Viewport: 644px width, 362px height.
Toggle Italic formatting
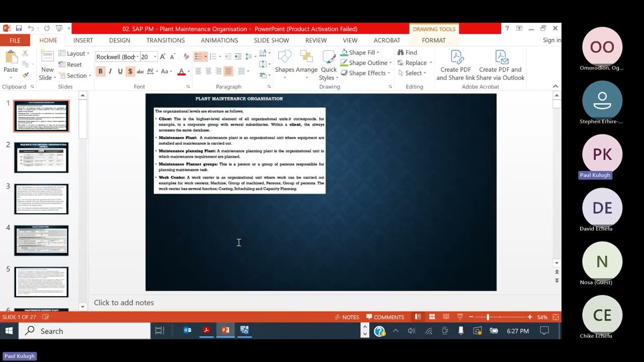click(110, 71)
